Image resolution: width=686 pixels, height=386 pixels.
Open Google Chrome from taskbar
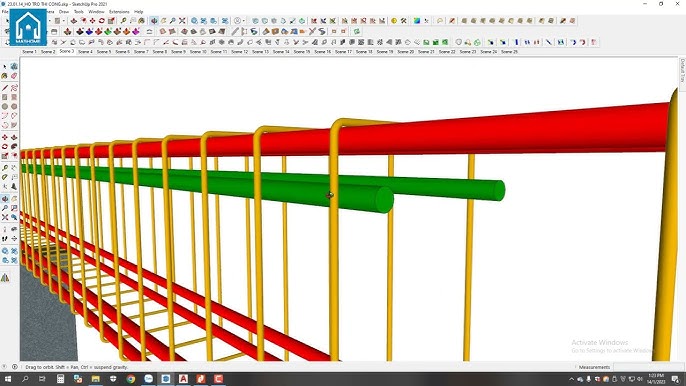pos(131,379)
